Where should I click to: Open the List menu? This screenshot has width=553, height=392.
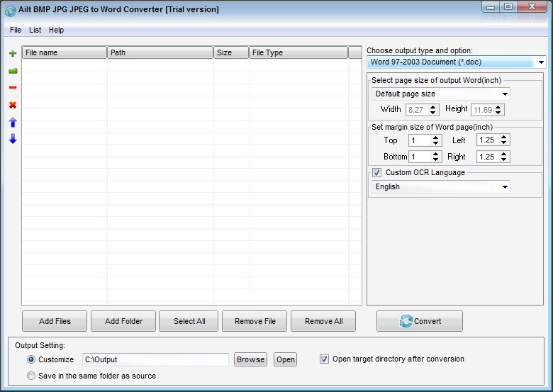click(x=35, y=30)
